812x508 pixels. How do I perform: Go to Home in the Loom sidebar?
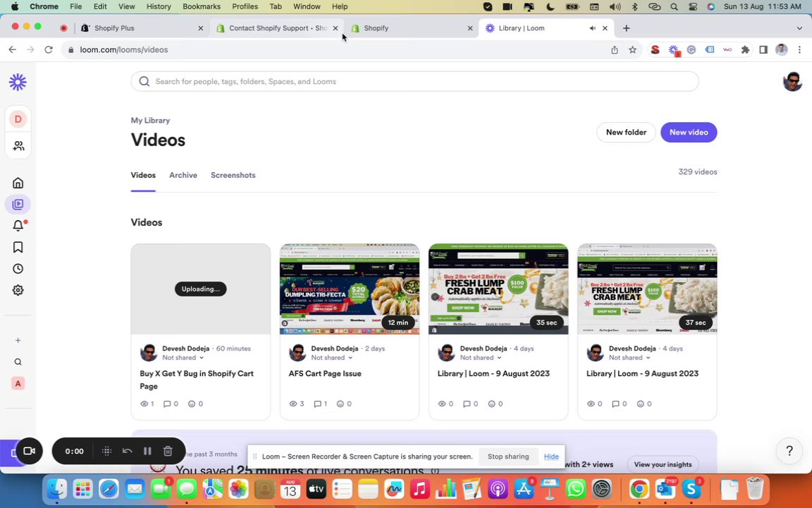click(18, 183)
